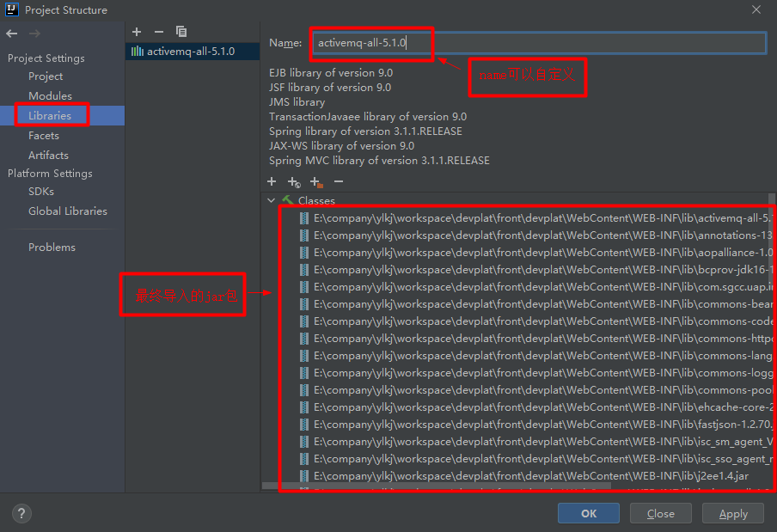Open SDKs under Platform Settings
Image resolution: width=777 pixels, height=532 pixels.
[41, 191]
